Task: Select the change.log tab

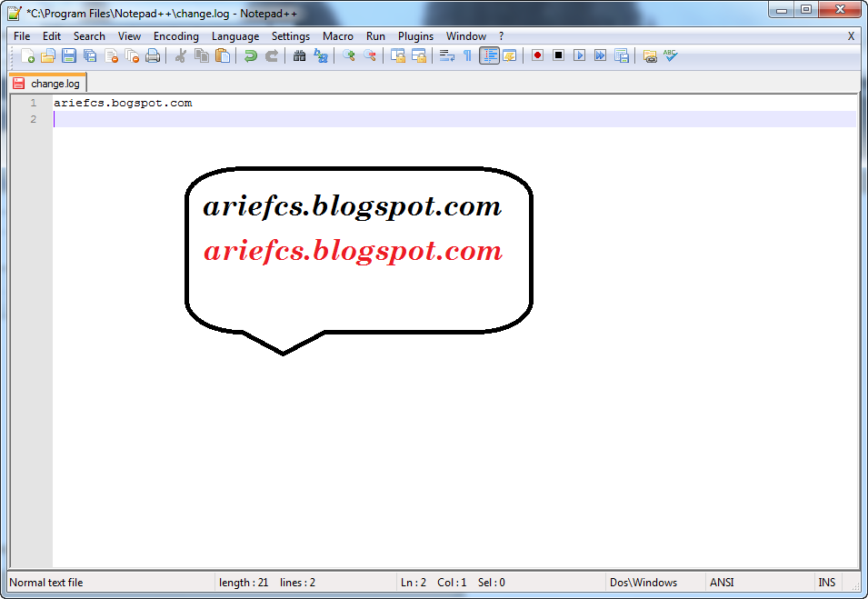Action: click(x=47, y=84)
